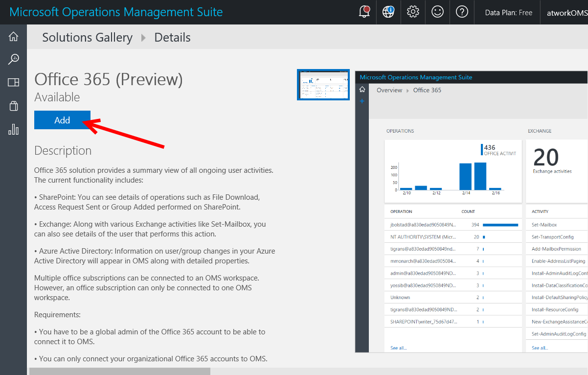The height and width of the screenshot is (375, 588).
Task: Open the Settings gear icon
Action: 413,12
